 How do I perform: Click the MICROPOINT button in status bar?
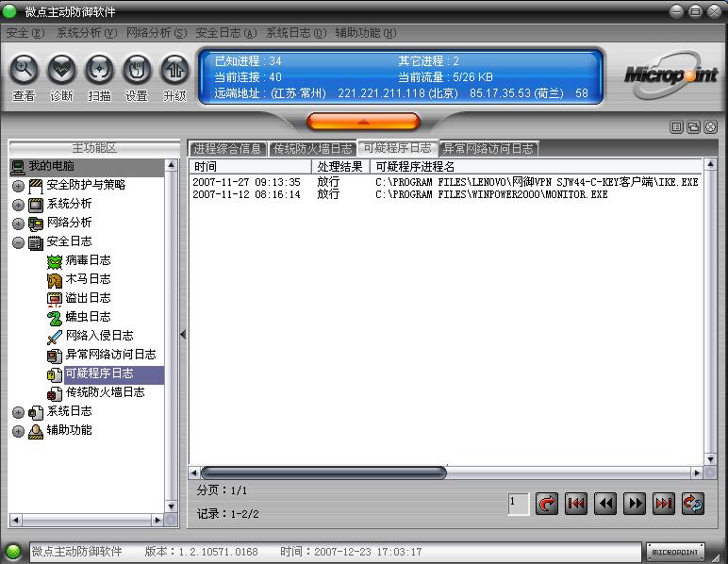pyautogui.click(x=675, y=552)
